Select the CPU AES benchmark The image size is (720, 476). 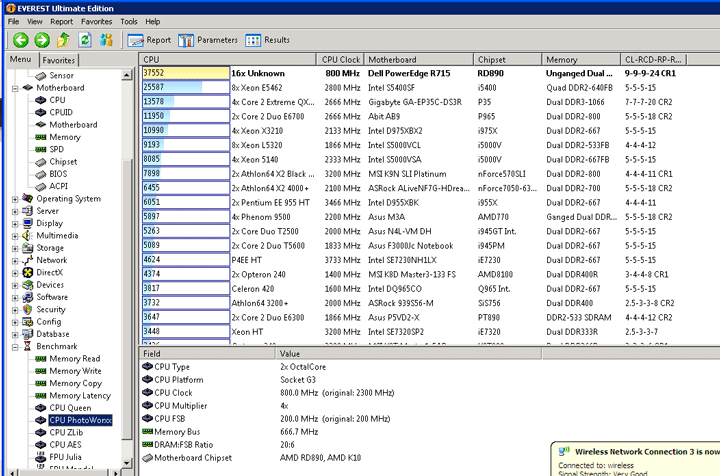pos(65,445)
